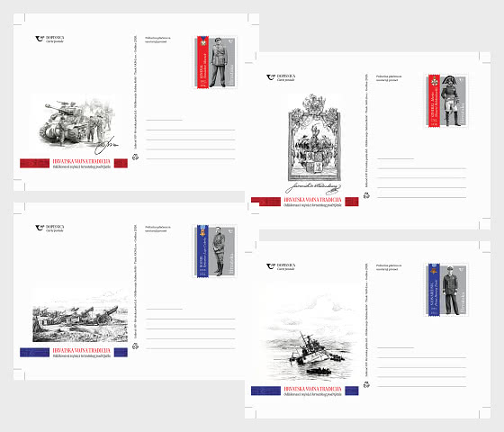Click 'Poštarina plaćena' text on the artillery postcard

coord(157,227)
